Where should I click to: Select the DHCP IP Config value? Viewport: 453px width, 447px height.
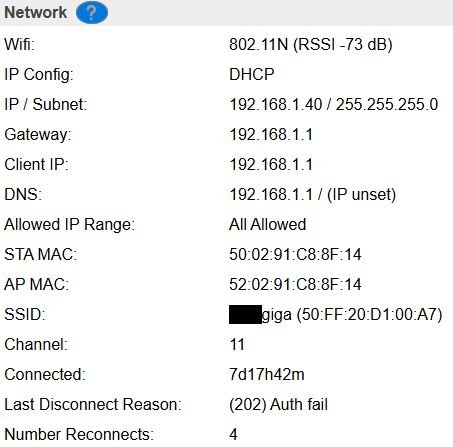(252, 74)
